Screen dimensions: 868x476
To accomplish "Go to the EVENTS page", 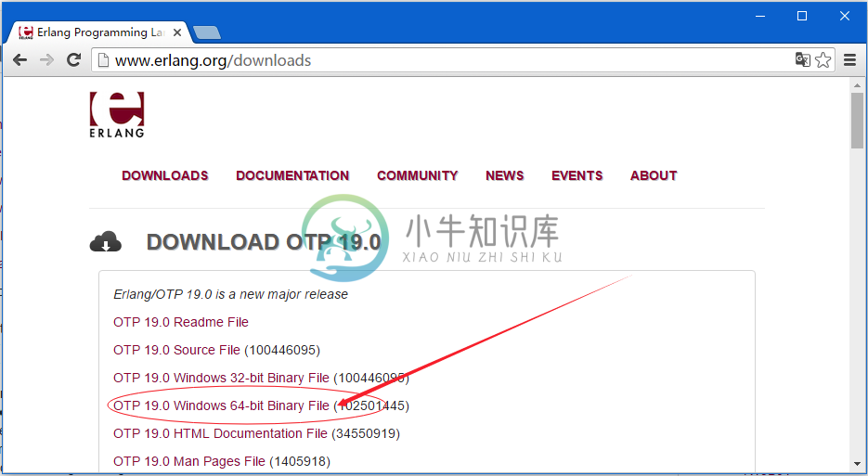I will tap(577, 175).
